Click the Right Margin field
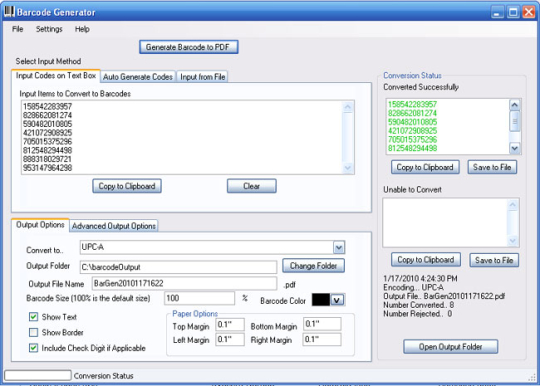540x386 pixels. [322, 339]
